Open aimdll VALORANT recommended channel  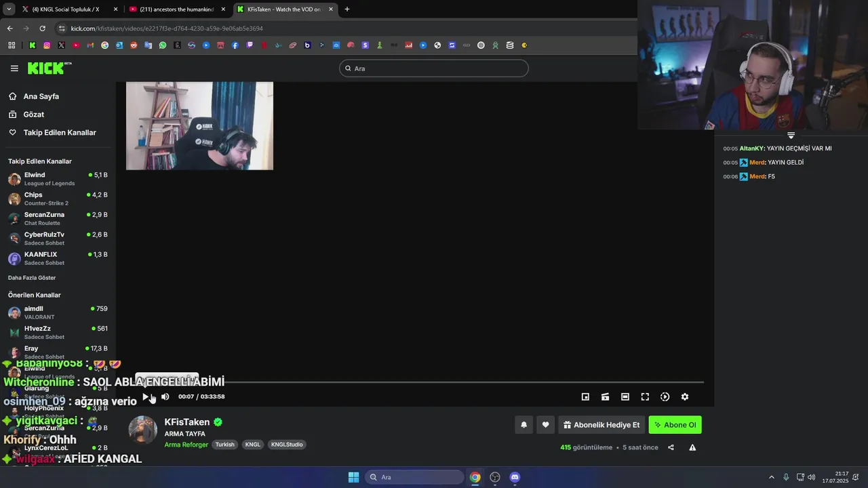tap(58, 312)
